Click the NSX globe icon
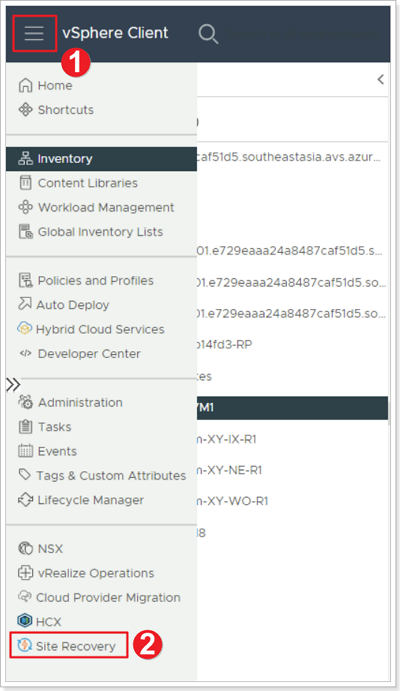The height and width of the screenshot is (691, 400). coord(25,549)
